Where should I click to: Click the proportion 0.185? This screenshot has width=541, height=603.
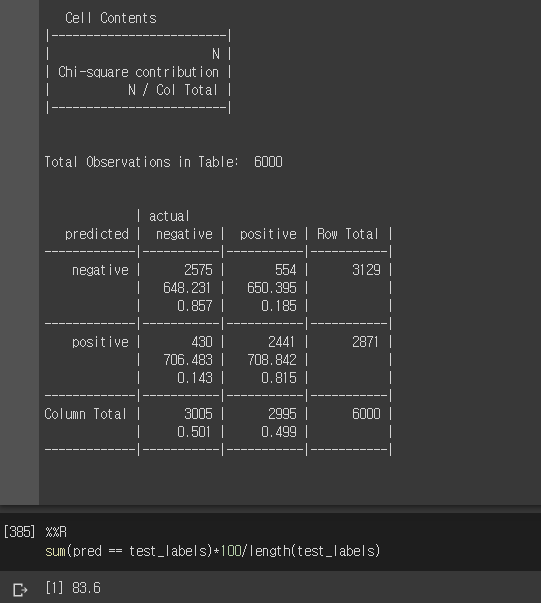(279, 306)
